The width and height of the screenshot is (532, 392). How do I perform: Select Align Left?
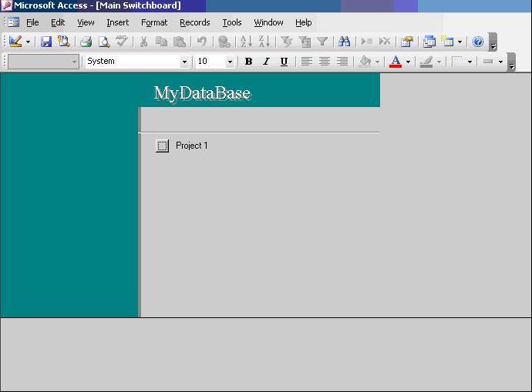[x=306, y=62]
